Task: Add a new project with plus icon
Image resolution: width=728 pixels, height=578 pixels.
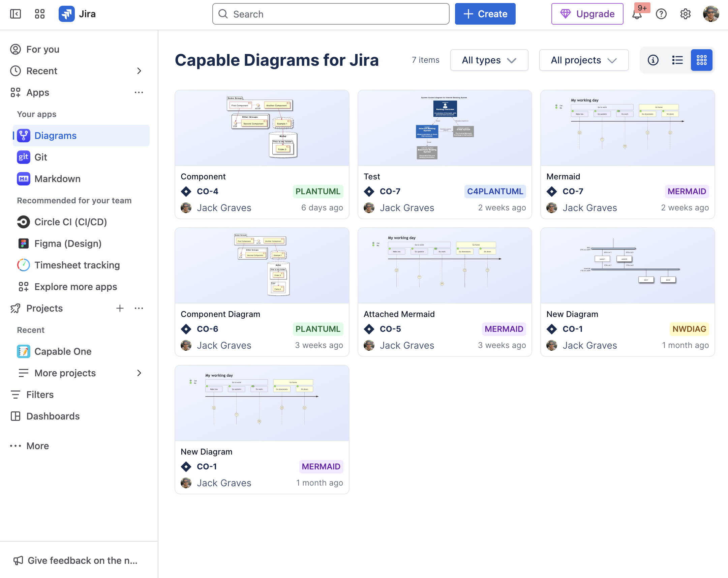Action: coord(120,308)
